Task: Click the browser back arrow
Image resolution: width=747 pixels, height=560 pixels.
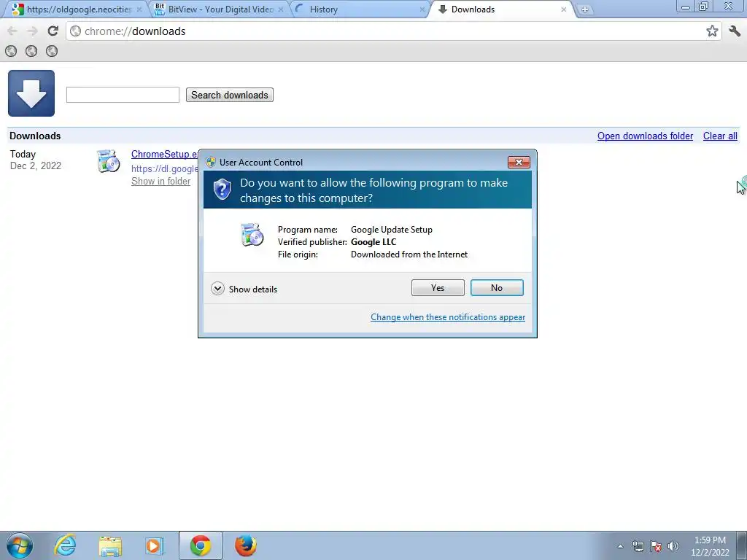Action: click(12, 31)
